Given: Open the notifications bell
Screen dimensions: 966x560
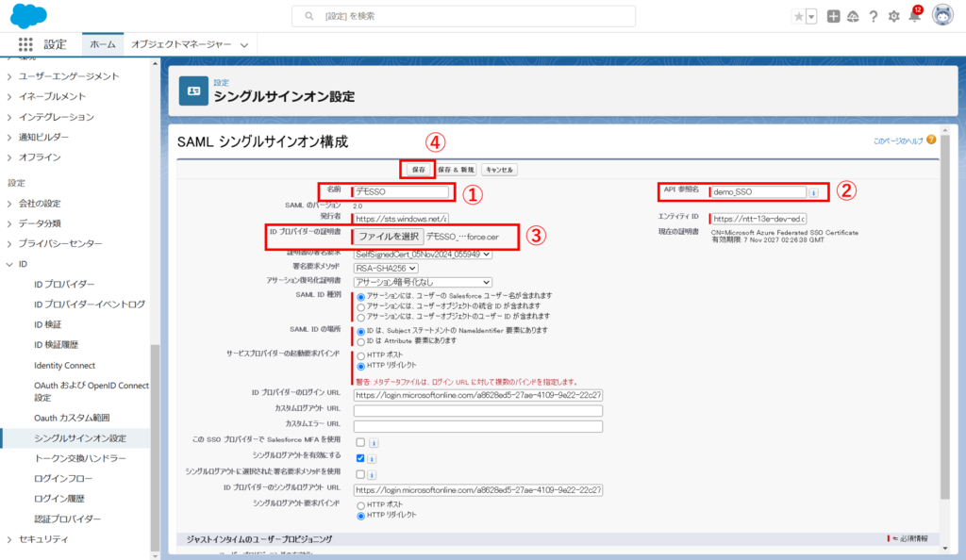Looking at the screenshot, I should click(x=914, y=16).
